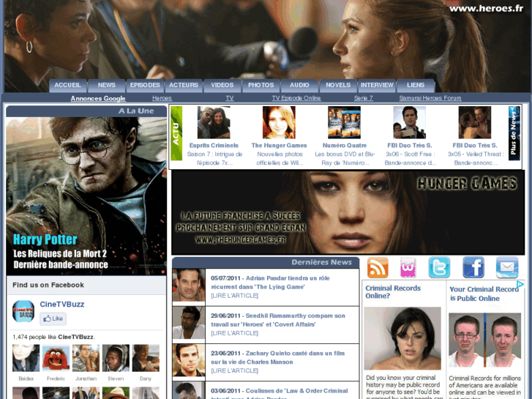Viewport: 532px width, 399px height.
Task: Click Baidaa's Facebook profile photo
Action: tap(26, 358)
